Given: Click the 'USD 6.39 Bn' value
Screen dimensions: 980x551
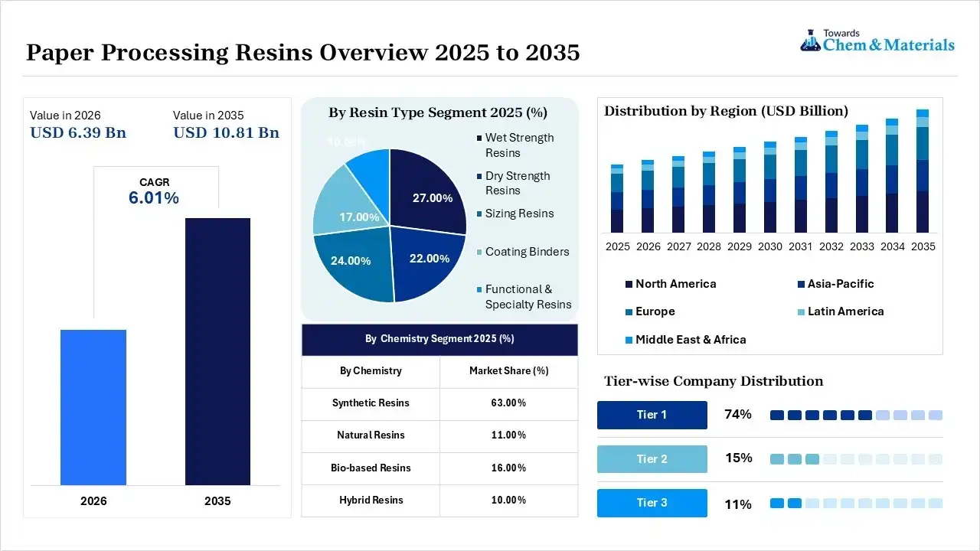Looking at the screenshot, I should pos(78,133).
